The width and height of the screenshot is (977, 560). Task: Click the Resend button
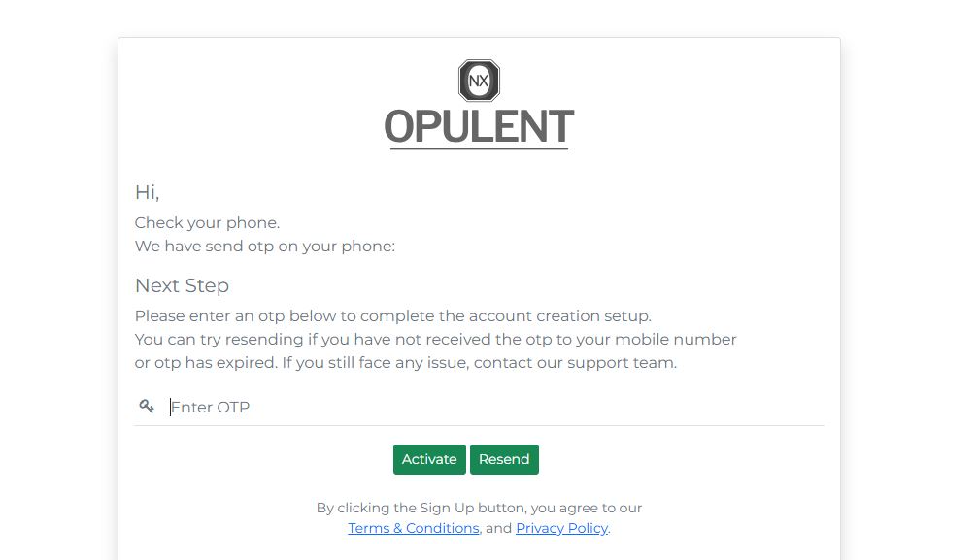point(504,459)
